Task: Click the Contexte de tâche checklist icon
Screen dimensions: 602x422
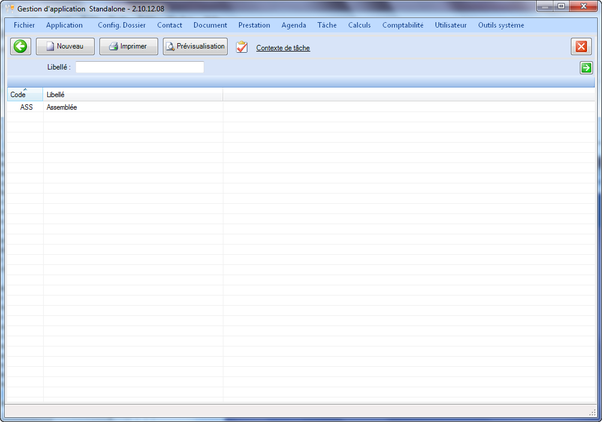Action: (x=242, y=47)
